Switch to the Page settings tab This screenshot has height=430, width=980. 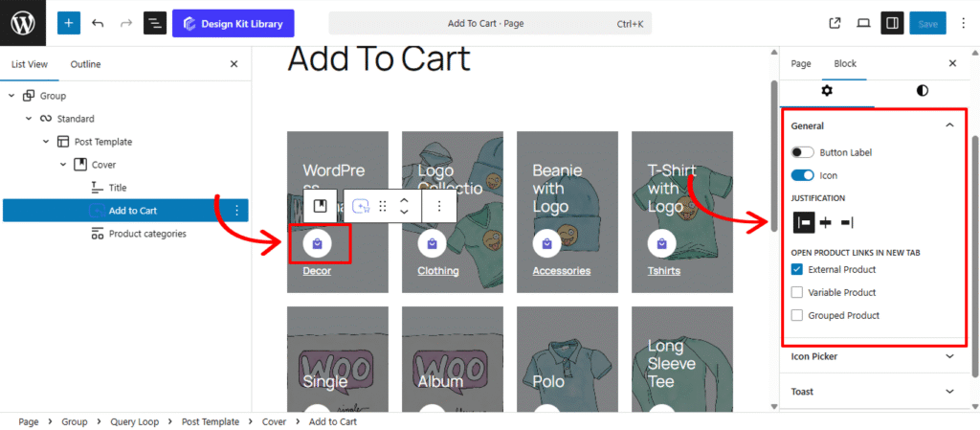point(801,63)
